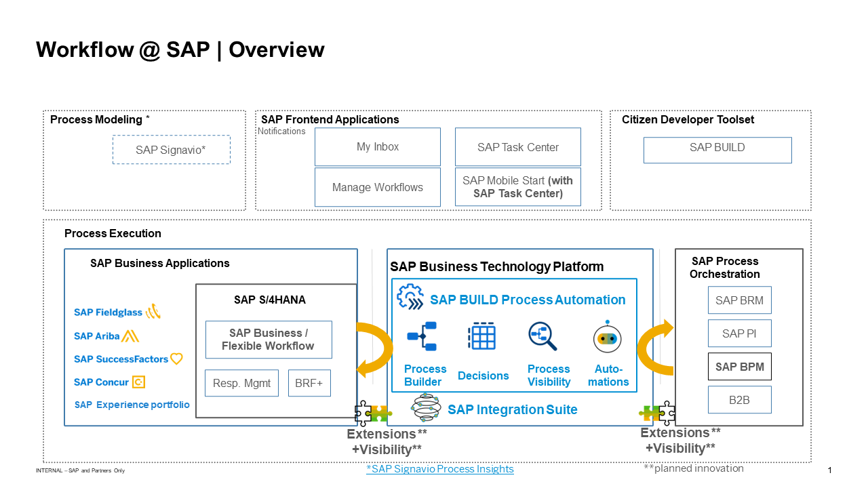This screenshot has width=868, height=488.
Task: Click the "SAP SuccessFactors" text
Action: tap(121, 359)
